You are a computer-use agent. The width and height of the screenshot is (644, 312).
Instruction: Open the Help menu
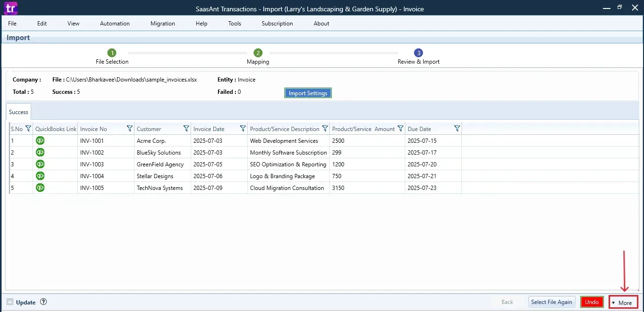[x=201, y=24]
